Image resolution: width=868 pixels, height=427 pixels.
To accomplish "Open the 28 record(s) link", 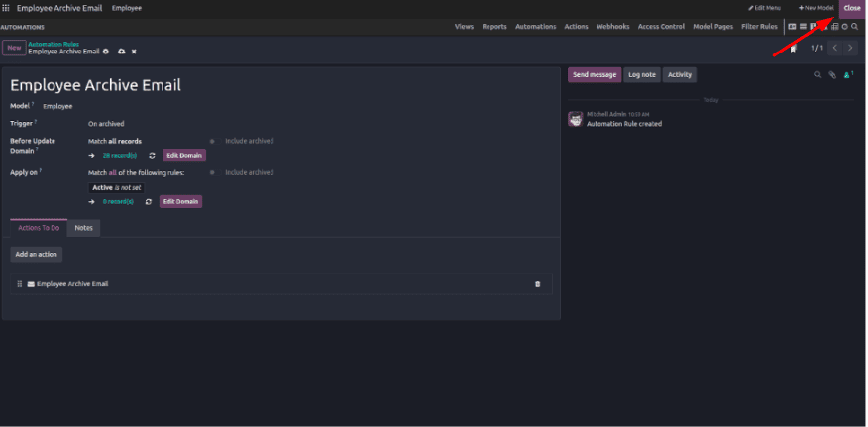I will 120,156.
